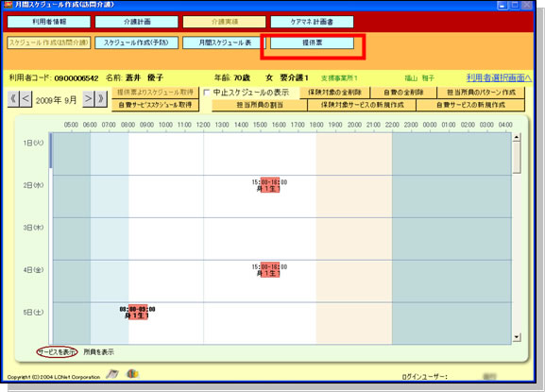Select the 08:00-09:00 service block on 5日
545x392 pixels.
click(138, 312)
